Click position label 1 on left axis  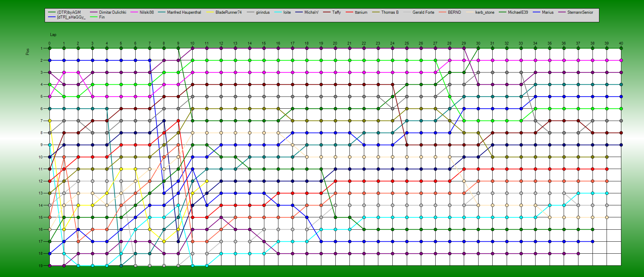pyautogui.click(x=42, y=48)
